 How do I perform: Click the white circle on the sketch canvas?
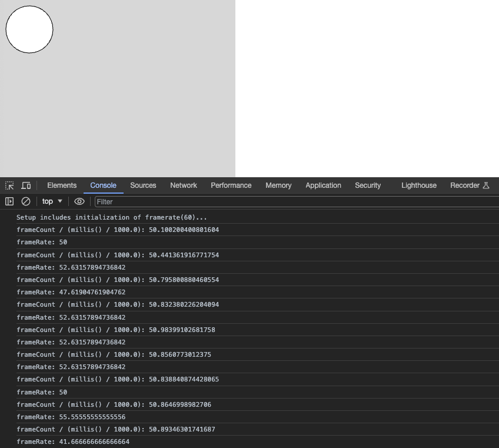(29, 29)
